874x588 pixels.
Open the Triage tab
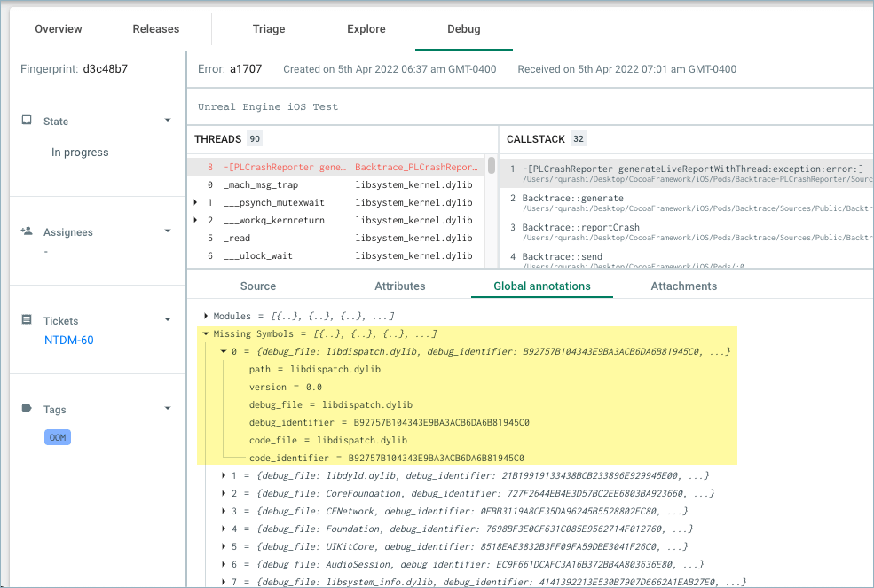click(x=269, y=29)
